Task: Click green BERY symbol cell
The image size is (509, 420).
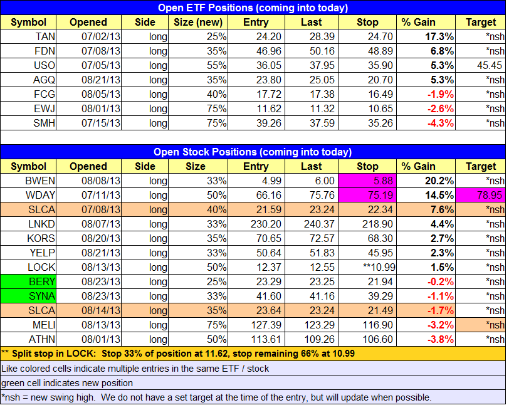Action: 28,281
